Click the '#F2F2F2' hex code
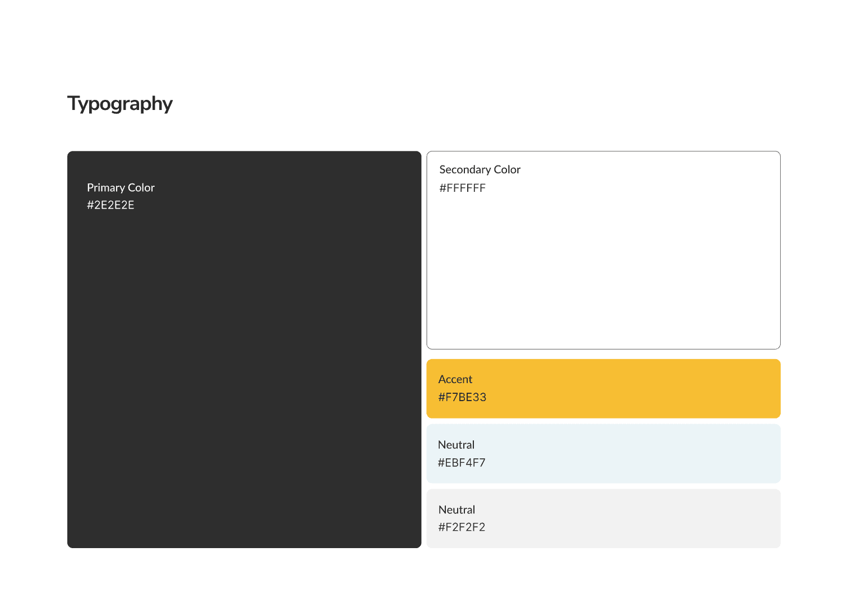Image resolution: width=848 pixels, height=616 pixels. (462, 527)
